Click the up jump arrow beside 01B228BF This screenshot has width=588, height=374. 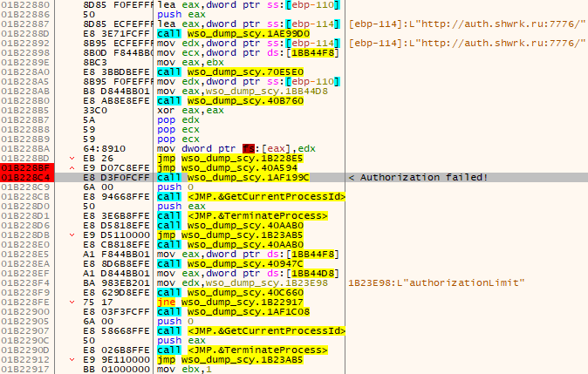[72, 166]
